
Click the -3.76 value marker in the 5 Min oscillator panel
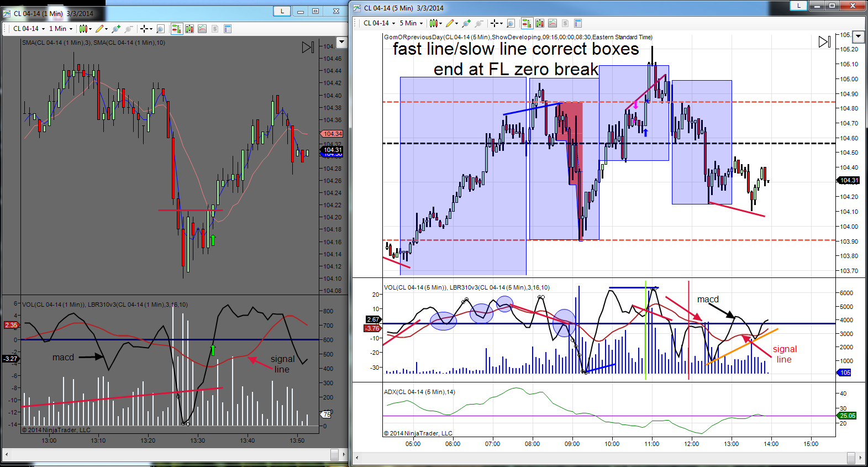point(372,328)
